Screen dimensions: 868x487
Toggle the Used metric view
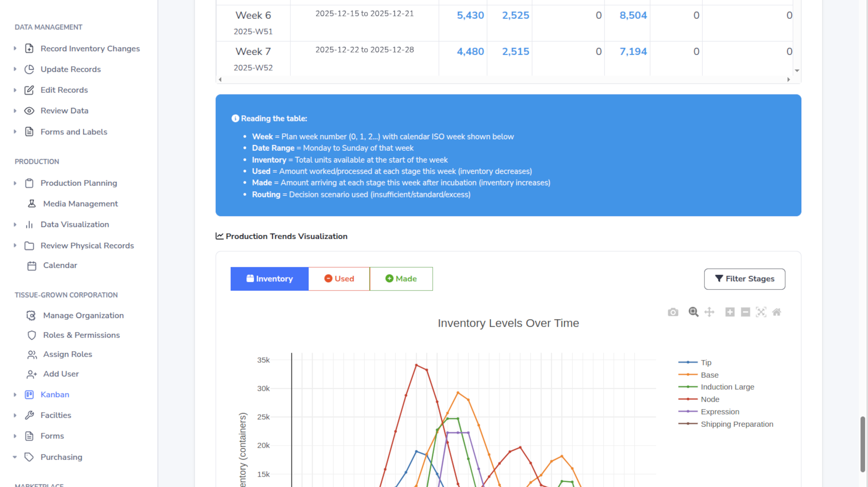339,279
